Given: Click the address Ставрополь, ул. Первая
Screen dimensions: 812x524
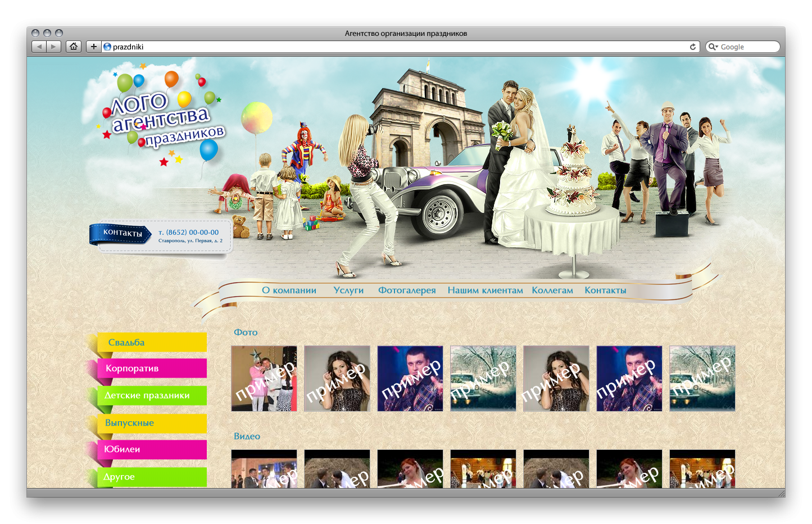Looking at the screenshot, I should (x=190, y=241).
